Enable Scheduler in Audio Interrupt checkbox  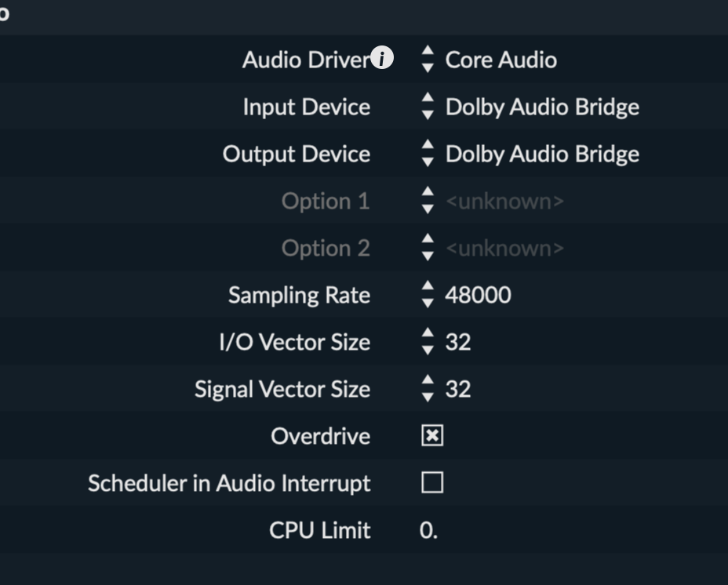pyautogui.click(x=432, y=482)
